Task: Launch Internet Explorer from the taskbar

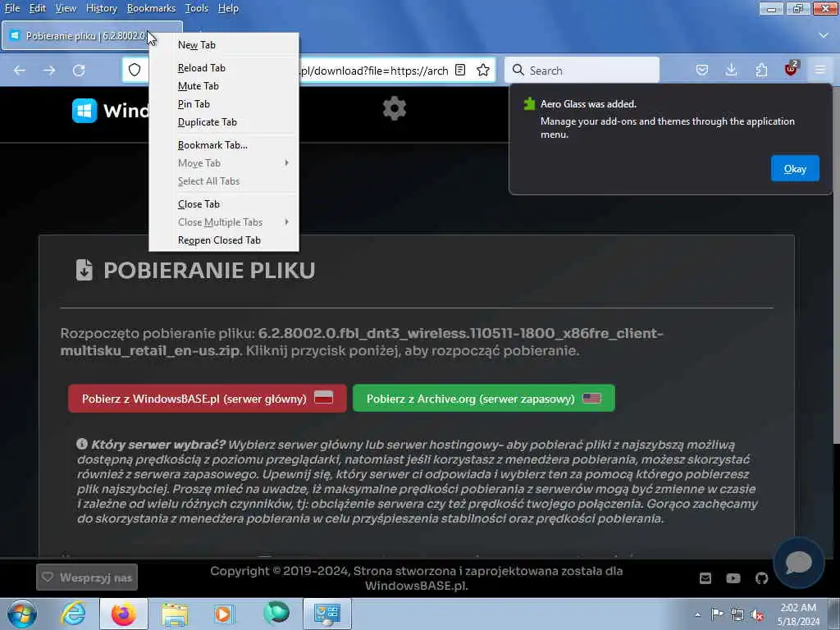Action: (x=73, y=614)
